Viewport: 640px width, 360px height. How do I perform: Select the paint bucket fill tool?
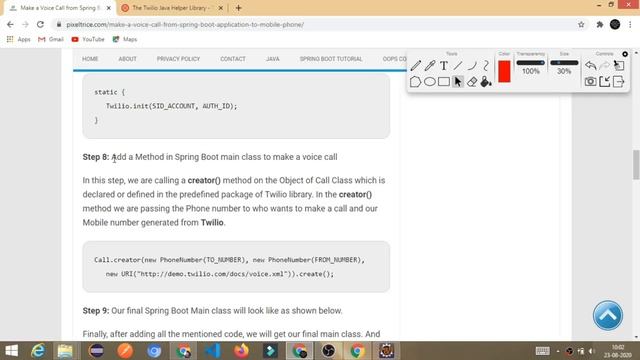[x=486, y=82]
